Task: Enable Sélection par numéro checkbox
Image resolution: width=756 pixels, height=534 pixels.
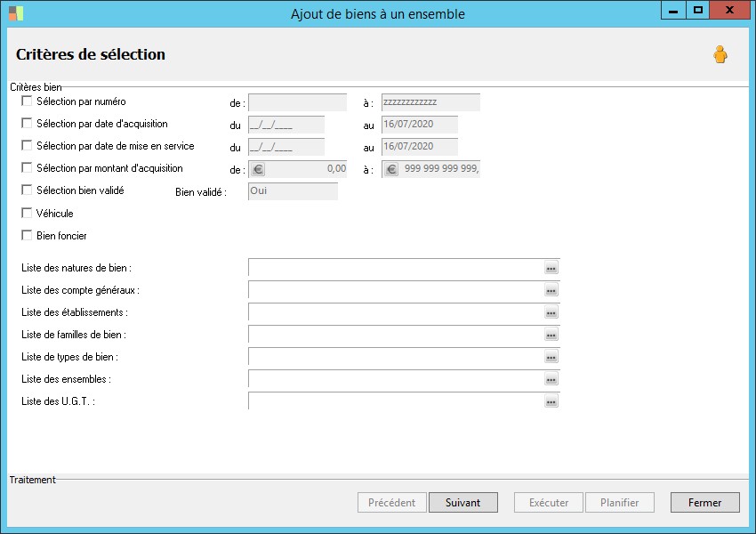Action: click(27, 101)
